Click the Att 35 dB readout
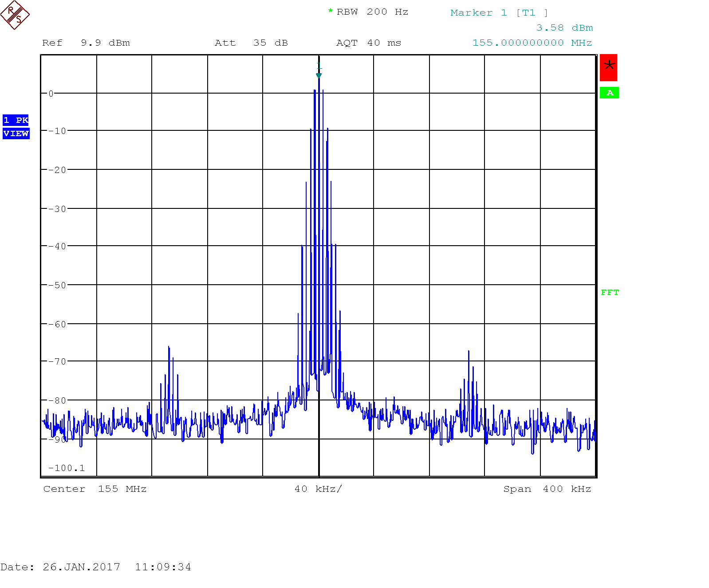709x588 pixels. pos(251,43)
